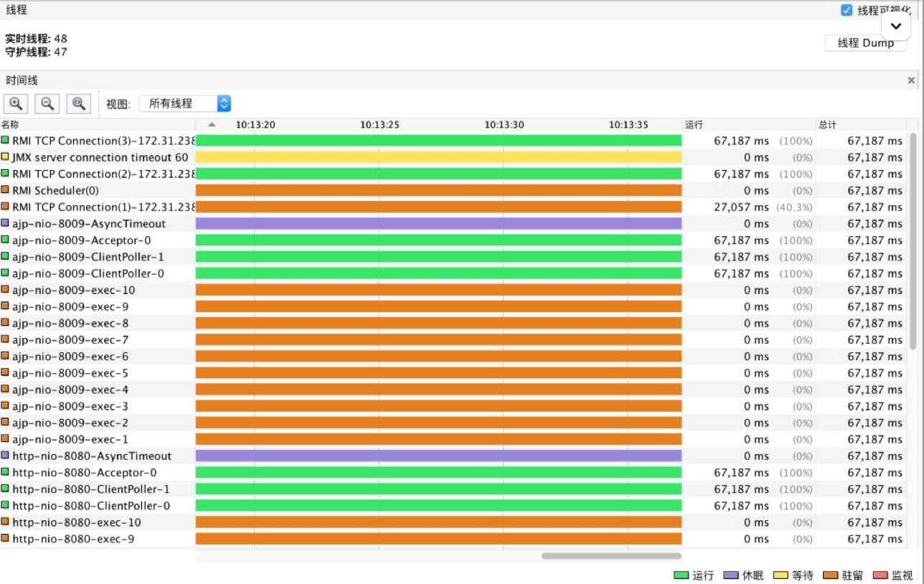This screenshot has width=924, height=584.
Task: Click the 线程 Dump button
Action: 866,43
